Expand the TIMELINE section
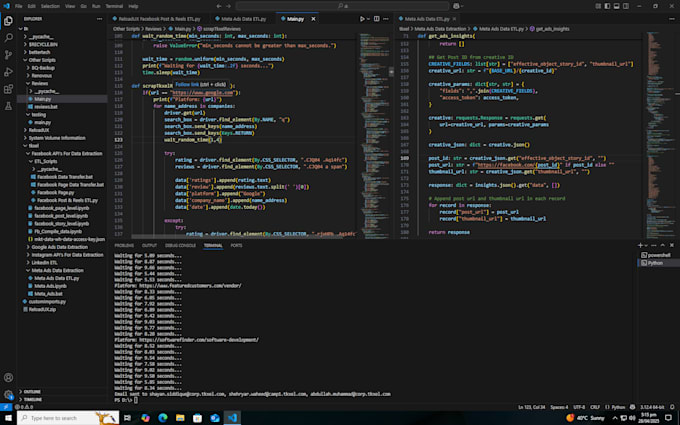Screen dimensions: 680x425 pos(33,399)
